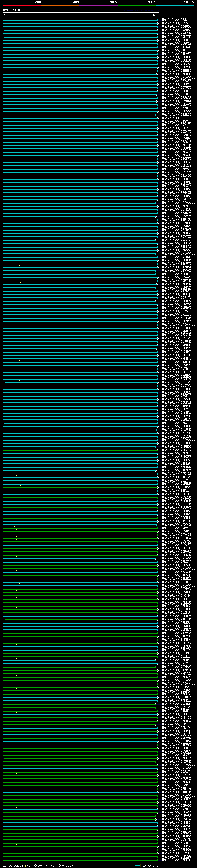Click the arrowhead ending the A8J244 alignment bar
Image resolution: width=197 pixels, height=868 pixels.
[x=157, y=20]
